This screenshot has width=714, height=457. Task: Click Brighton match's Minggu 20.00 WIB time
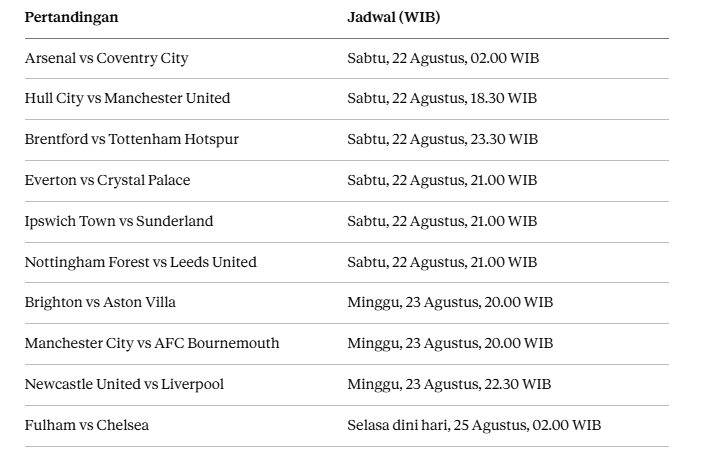450,302
